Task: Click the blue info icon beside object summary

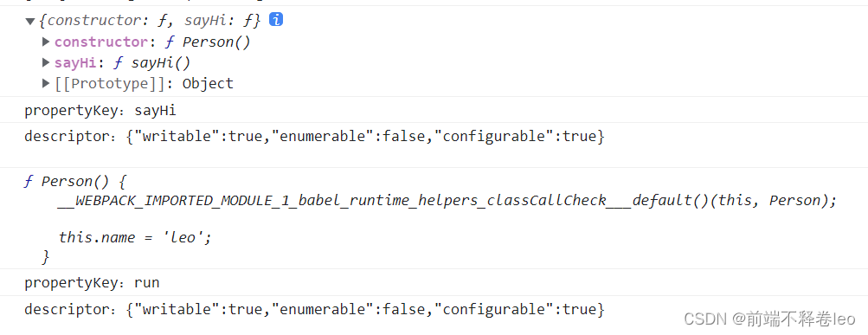Action: pos(276,20)
